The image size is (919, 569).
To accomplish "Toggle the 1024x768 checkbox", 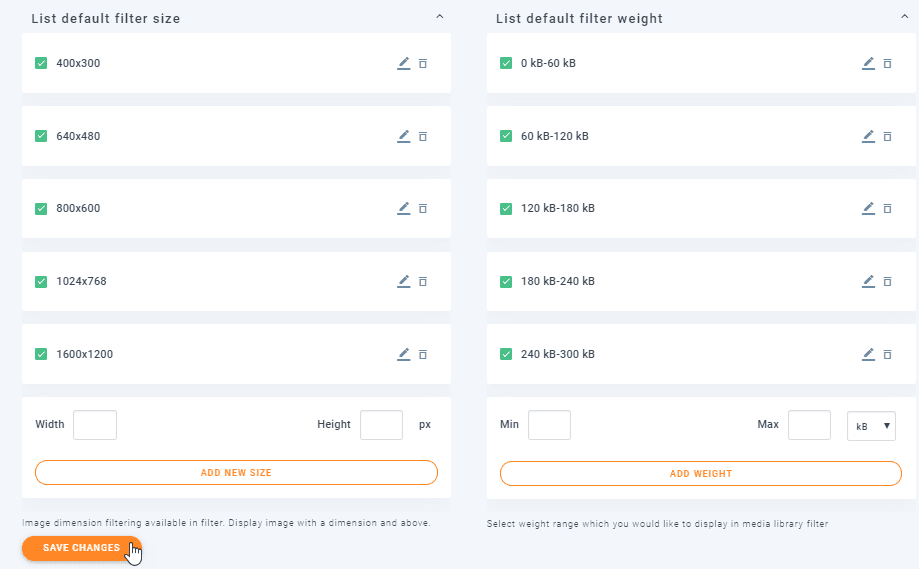I will tap(41, 281).
